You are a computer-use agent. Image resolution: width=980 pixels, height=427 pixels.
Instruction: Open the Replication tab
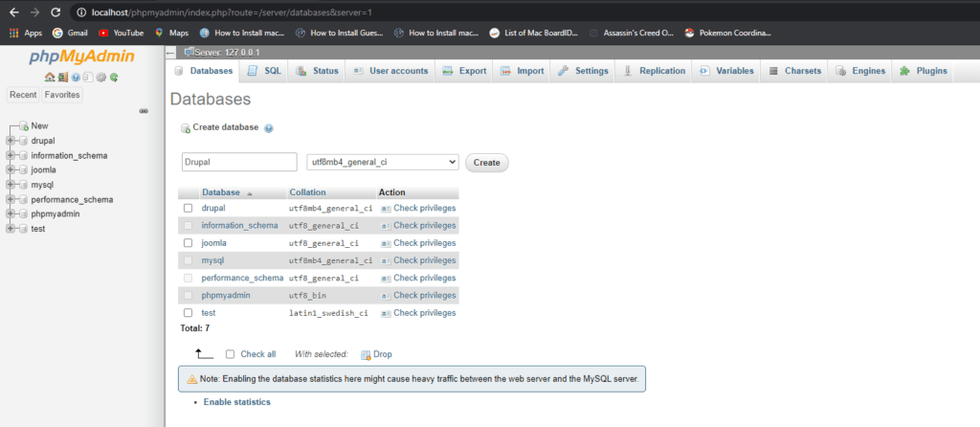point(655,71)
